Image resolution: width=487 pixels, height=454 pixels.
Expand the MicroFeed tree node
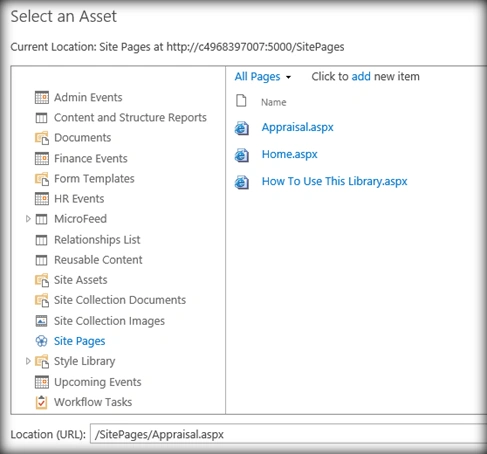[x=28, y=219]
